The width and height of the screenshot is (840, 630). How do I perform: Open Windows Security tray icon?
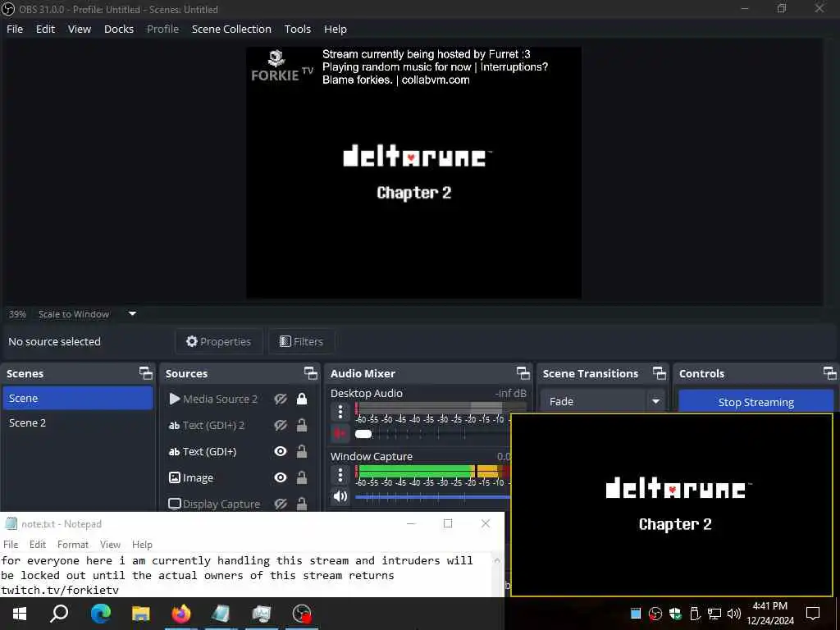(675, 614)
